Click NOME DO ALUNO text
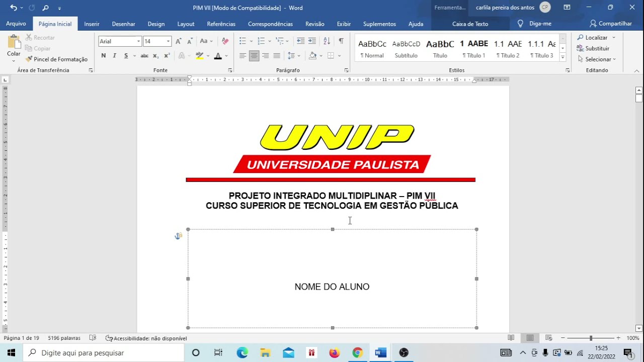 click(332, 287)
